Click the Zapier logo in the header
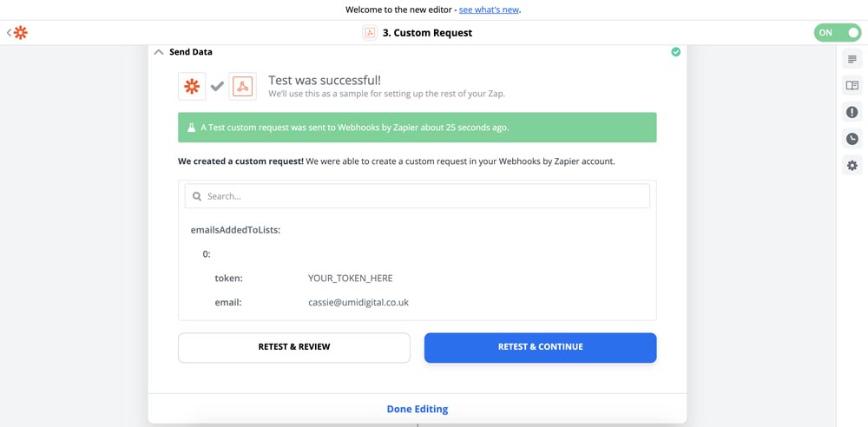The image size is (868, 427). (x=20, y=33)
